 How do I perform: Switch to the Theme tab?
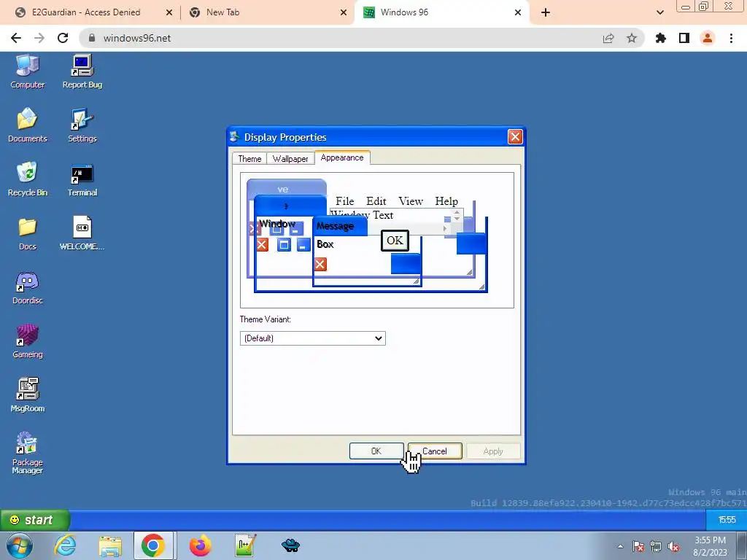point(249,158)
